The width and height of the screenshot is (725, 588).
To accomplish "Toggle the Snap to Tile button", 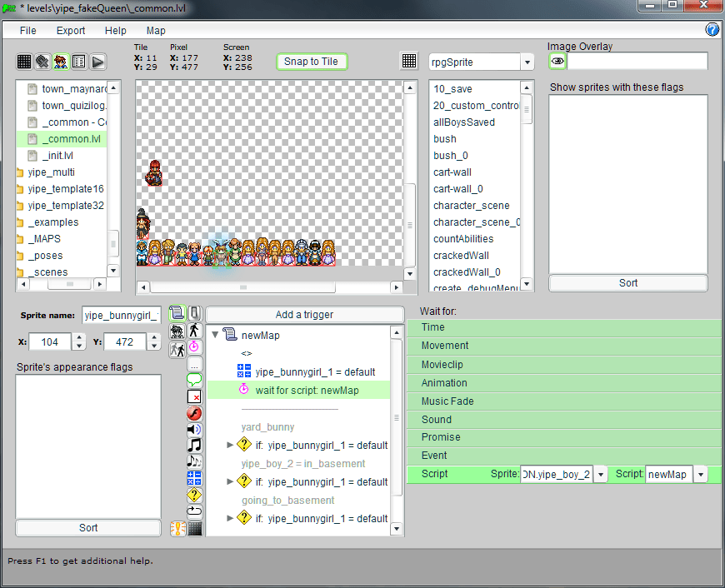I will (311, 62).
